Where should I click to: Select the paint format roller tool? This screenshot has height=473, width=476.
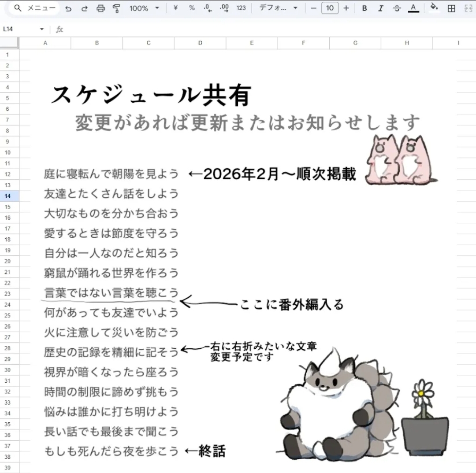pyautogui.click(x=116, y=8)
